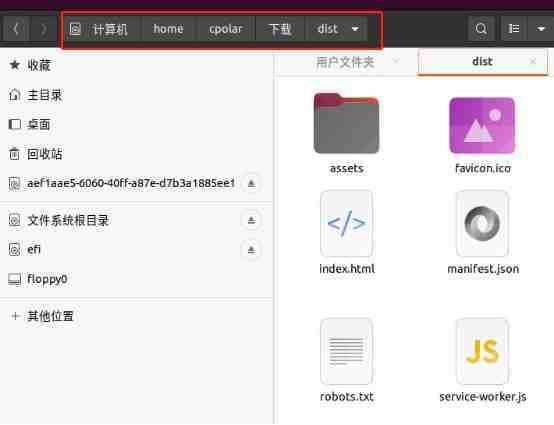
Task: Select the robots.txt text file
Action: tap(346, 352)
